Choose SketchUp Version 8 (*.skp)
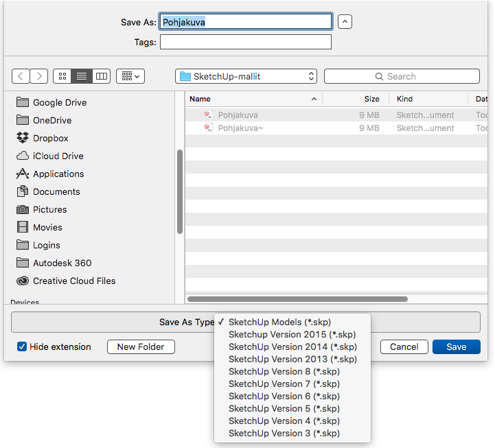 pos(292,371)
